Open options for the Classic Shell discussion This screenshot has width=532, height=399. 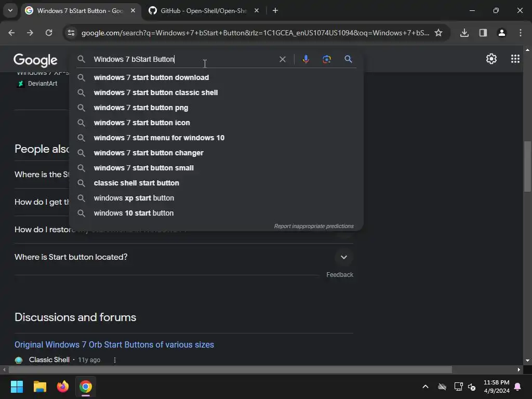[115, 360]
